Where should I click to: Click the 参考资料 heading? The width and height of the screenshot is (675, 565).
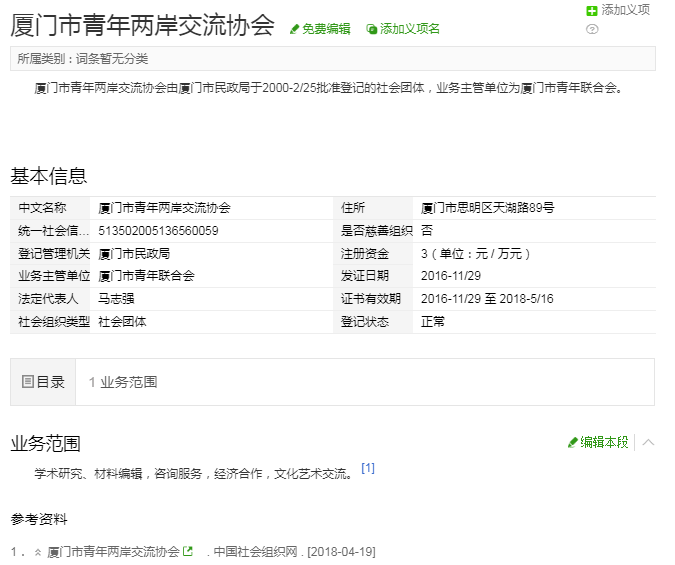39,519
